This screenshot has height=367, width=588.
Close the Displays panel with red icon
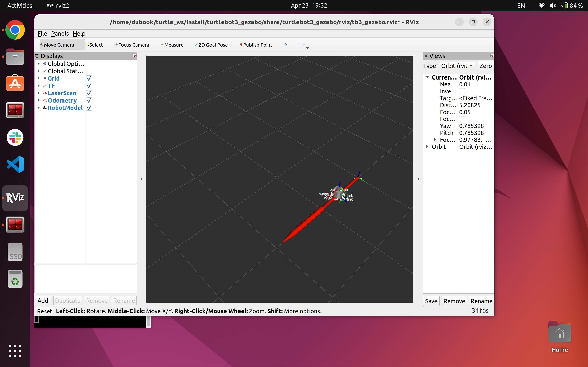pyautogui.click(x=135, y=56)
